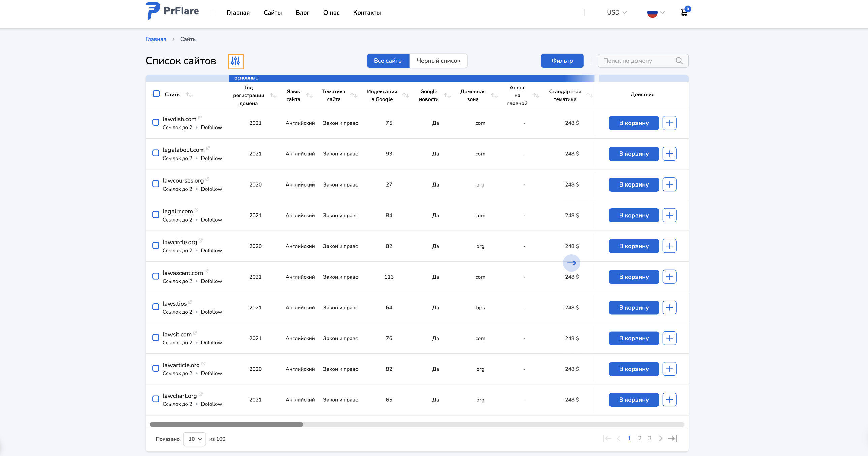Go to page 3

coord(649,438)
